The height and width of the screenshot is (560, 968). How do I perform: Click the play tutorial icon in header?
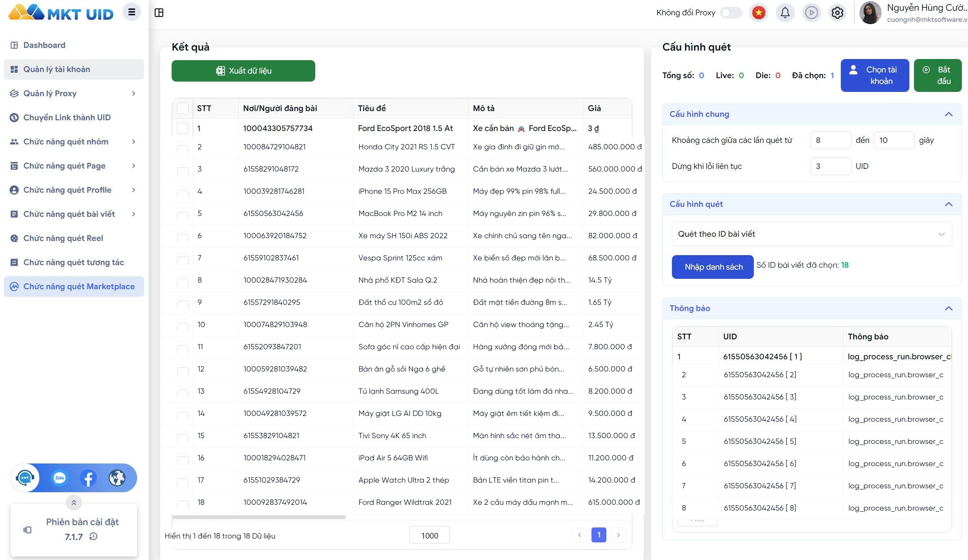(x=811, y=13)
